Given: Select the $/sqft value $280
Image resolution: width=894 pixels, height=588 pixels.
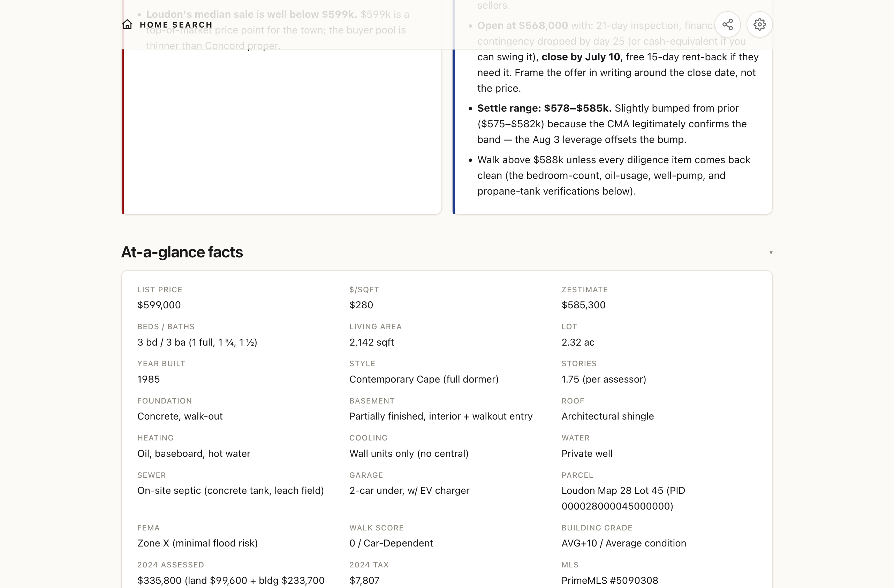Looking at the screenshot, I should pyautogui.click(x=361, y=305).
